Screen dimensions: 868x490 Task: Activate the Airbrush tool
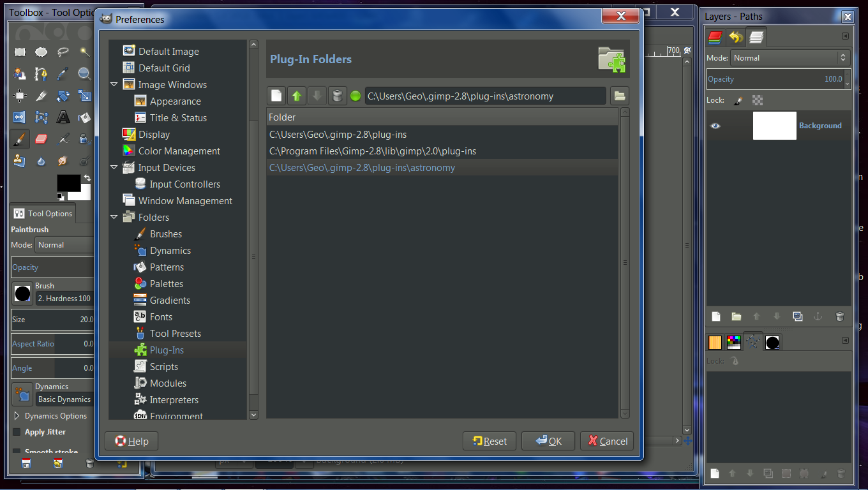coord(63,139)
